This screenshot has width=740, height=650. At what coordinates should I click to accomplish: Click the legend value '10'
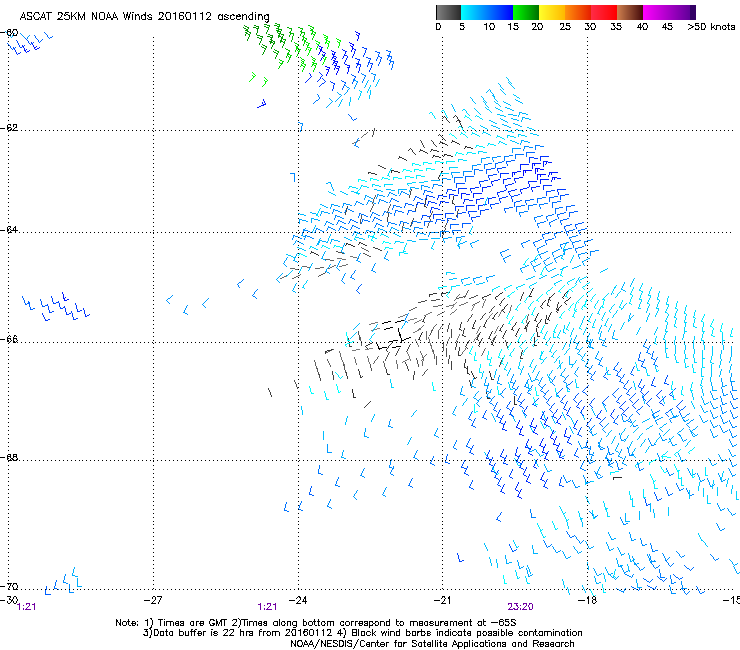tap(489, 27)
